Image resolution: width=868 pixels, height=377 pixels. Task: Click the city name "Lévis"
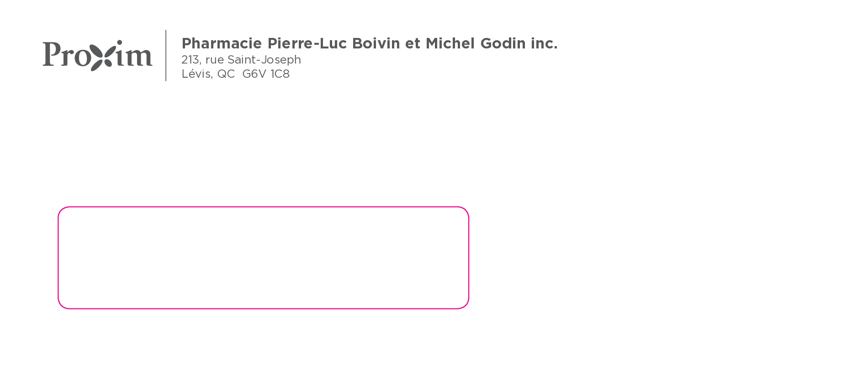(196, 74)
